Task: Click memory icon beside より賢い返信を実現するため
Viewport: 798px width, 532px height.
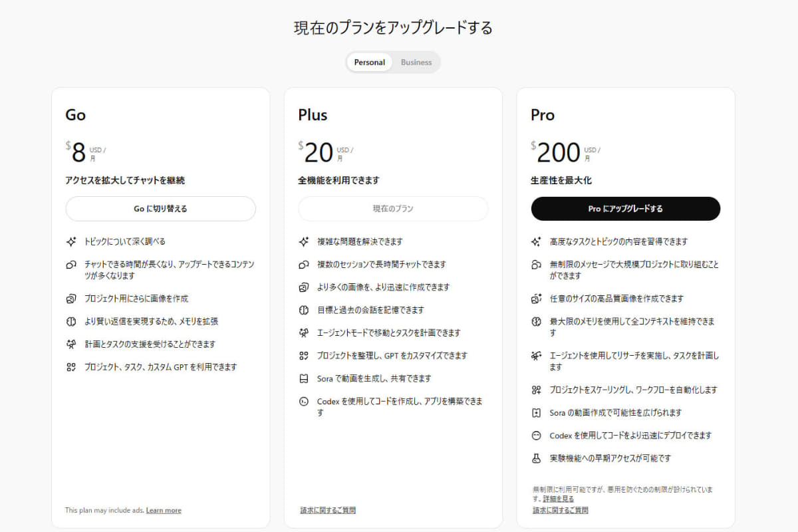Action: click(71, 321)
